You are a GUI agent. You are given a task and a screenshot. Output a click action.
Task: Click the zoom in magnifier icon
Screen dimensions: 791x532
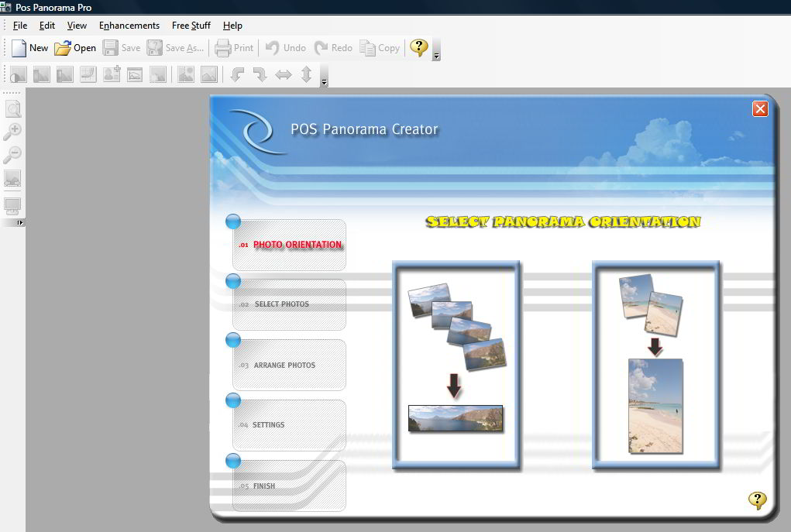(x=12, y=132)
